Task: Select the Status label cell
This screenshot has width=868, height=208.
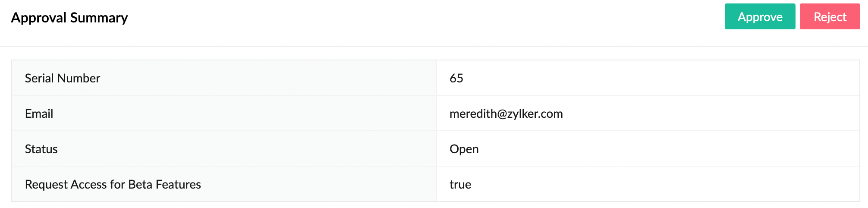Action: (x=41, y=149)
